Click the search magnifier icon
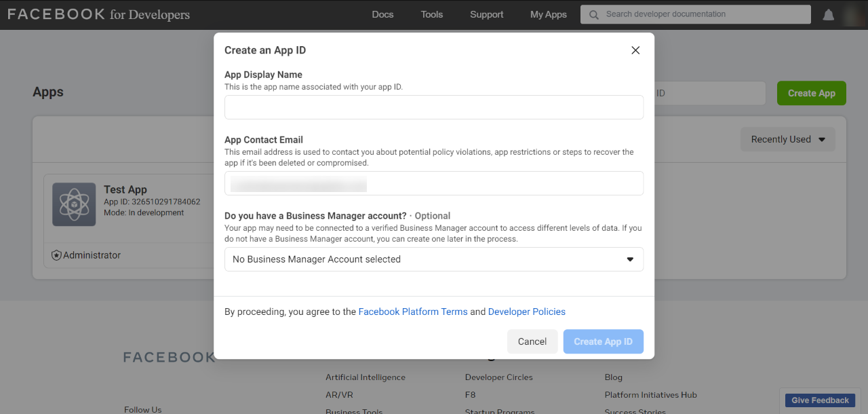The width and height of the screenshot is (868, 414). coord(594,15)
